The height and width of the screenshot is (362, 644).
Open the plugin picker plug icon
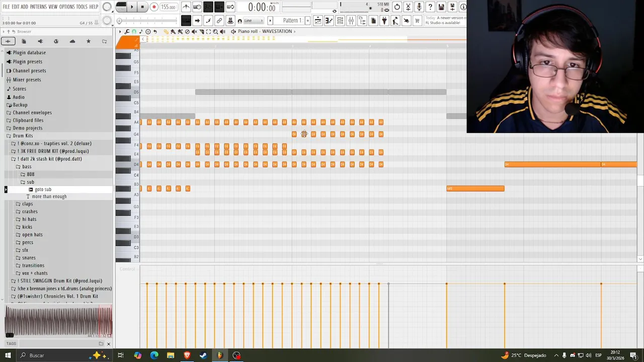[x=384, y=21]
